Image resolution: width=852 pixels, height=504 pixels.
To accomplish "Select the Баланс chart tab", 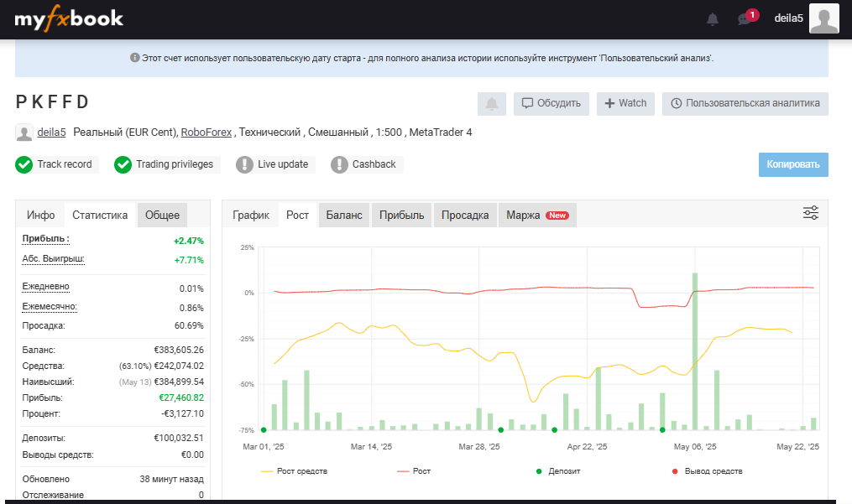I will [344, 215].
